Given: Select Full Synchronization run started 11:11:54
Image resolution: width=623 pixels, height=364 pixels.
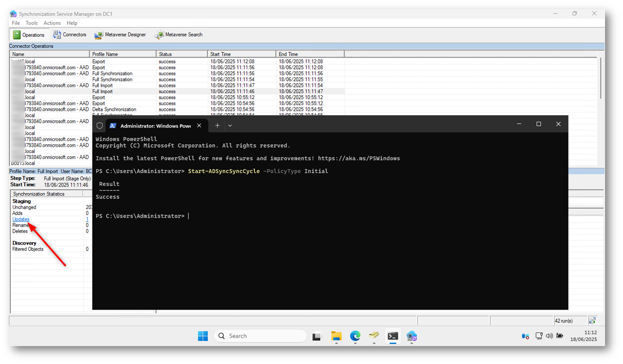Looking at the screenshot, I should (177, 79).
